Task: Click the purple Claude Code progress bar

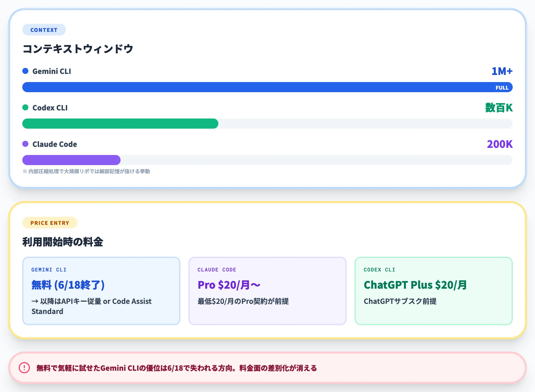Action: coord(71,160)
